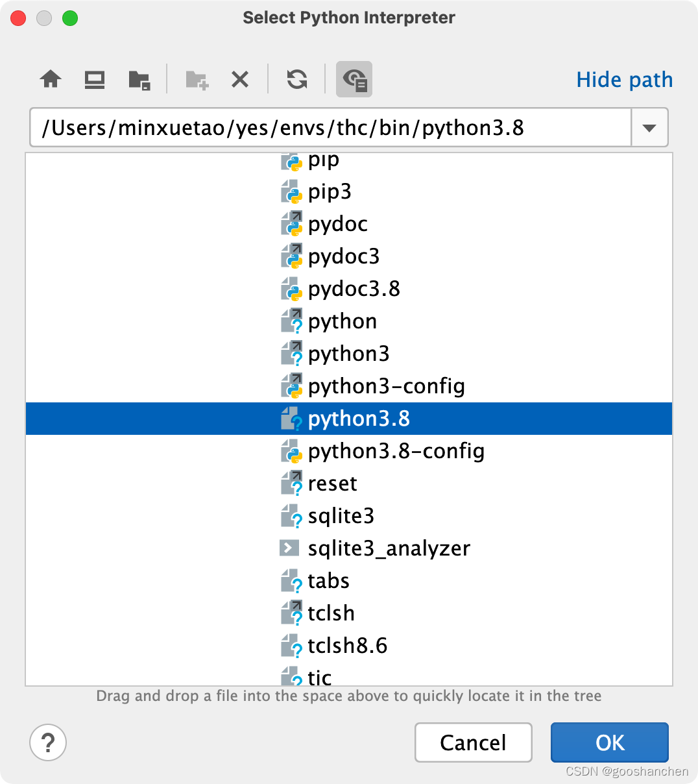Viewport: 698px width, 784px height.
Task: Click the Delete (X) toolbar icon
Action: 240,79
